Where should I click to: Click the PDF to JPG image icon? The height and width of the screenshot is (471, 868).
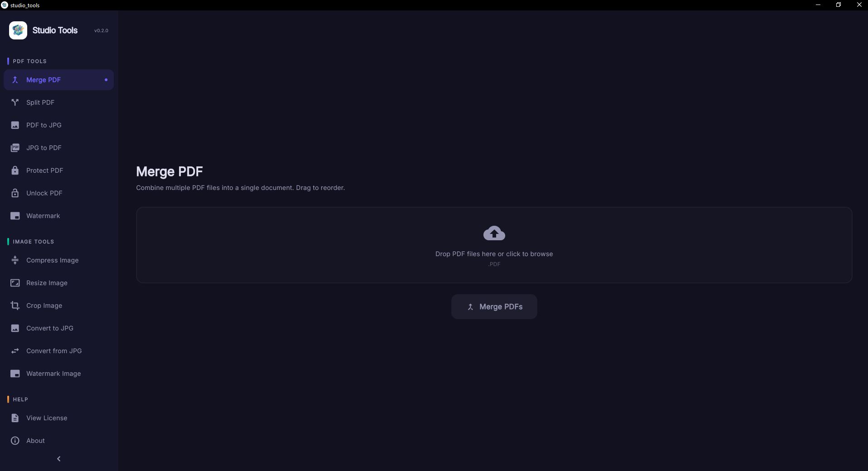pos(15,125)
